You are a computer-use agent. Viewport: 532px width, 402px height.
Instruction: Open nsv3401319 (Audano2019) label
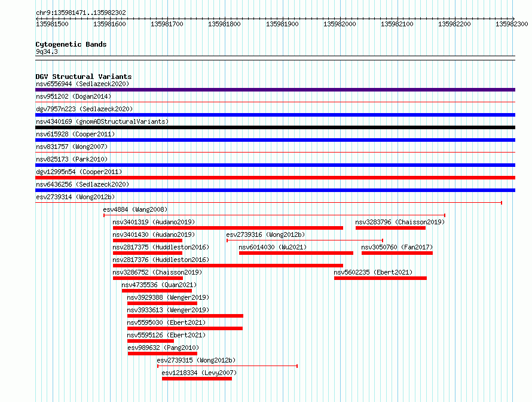tap(154, 222)
